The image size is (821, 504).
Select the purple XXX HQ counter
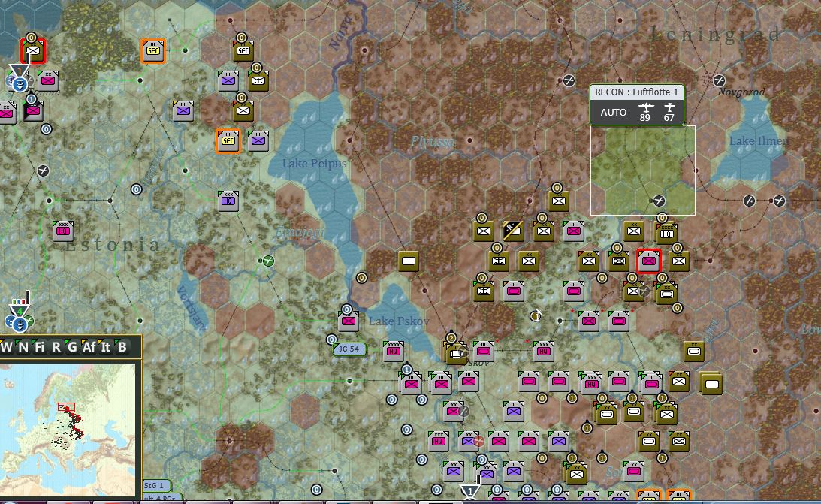[228, 201]
